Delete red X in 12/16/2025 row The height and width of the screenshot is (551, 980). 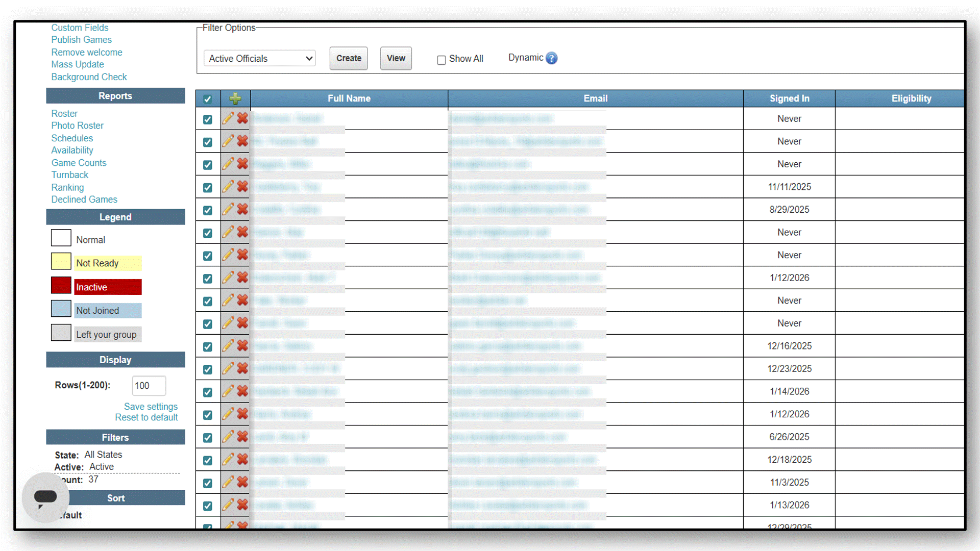click(242, 346)
